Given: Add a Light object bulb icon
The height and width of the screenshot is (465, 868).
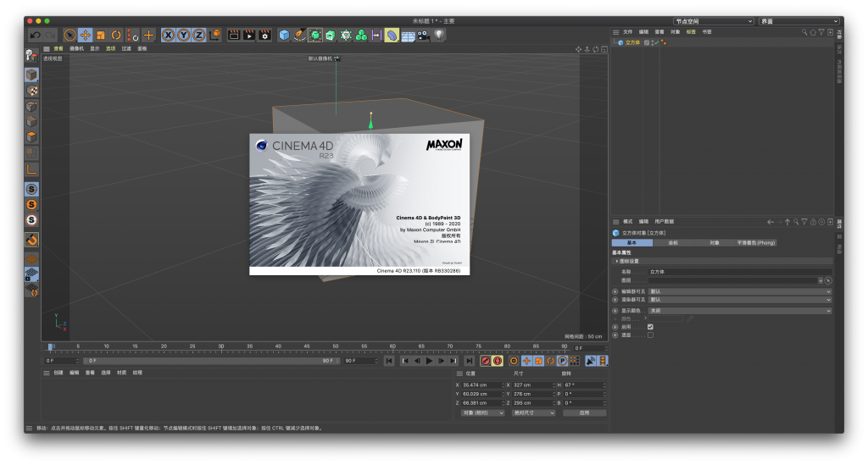Looking at the screenshot, I should coord(439,35).
